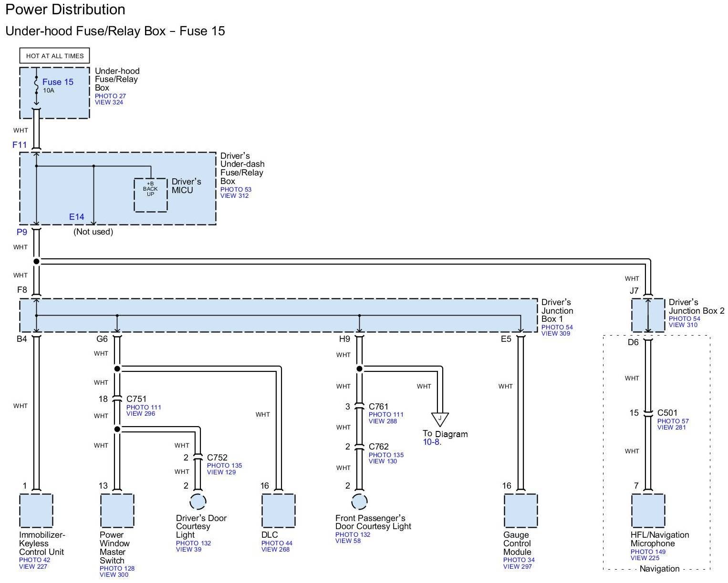This screenshot has width=728, height=583.
Task: Click the Driver's Door Courtesy Light symbol
Action: point(198,502)
